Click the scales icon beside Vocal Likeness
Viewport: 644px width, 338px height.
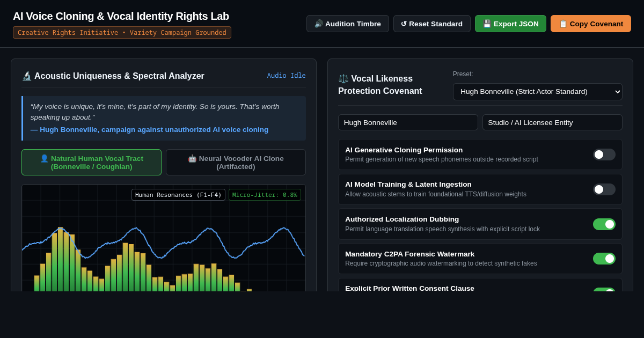point(343,78)
